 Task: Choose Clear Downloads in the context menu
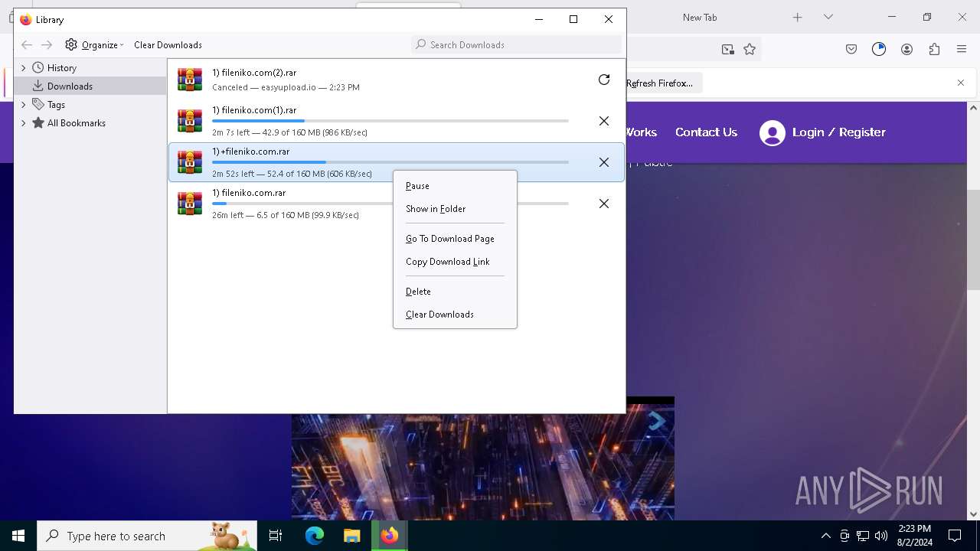coord(455,315)
